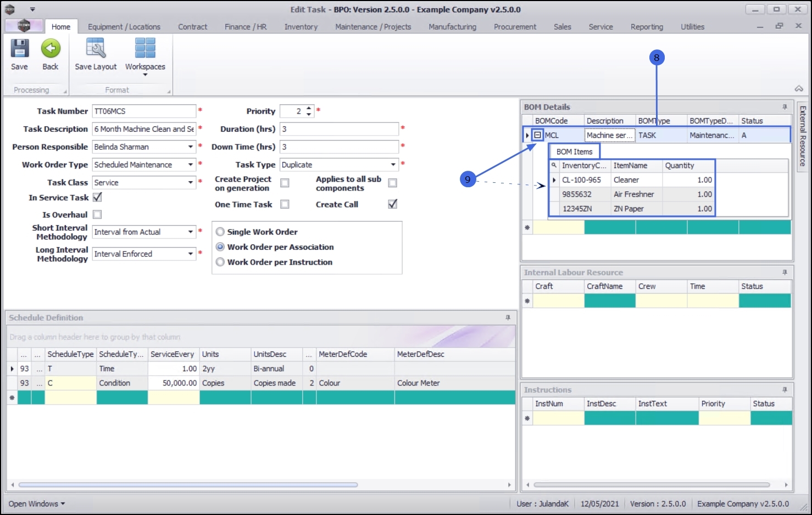Pin the BOM Details panel

785,107
